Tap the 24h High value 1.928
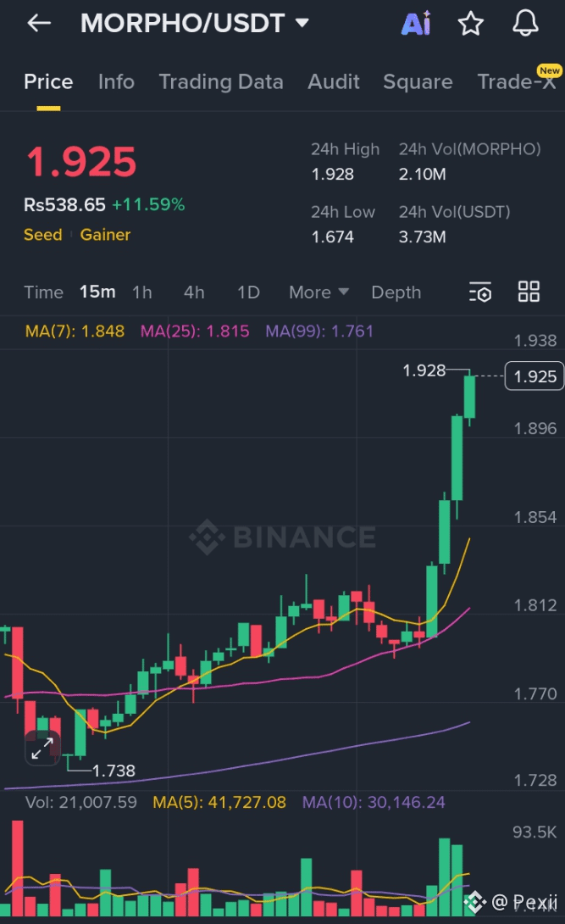The width and height of the screenshot is (565, 924). click(333, 175)
